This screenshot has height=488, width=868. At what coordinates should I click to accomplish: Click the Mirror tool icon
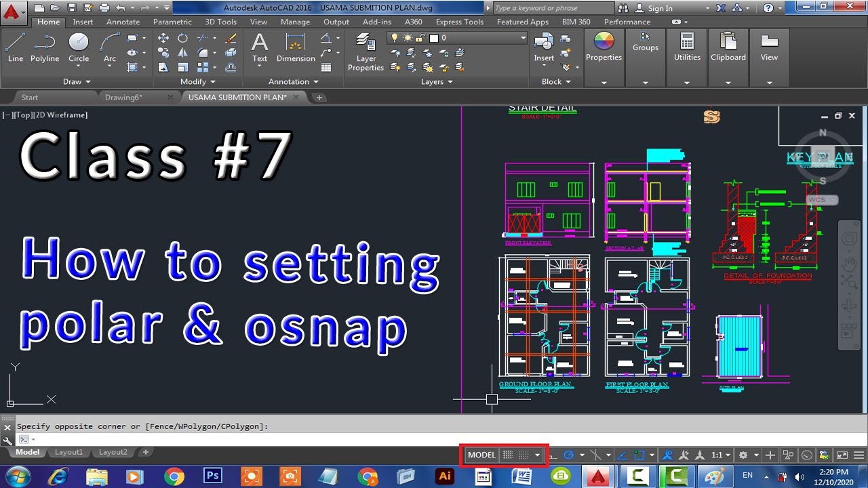click(x=182, y=52)
